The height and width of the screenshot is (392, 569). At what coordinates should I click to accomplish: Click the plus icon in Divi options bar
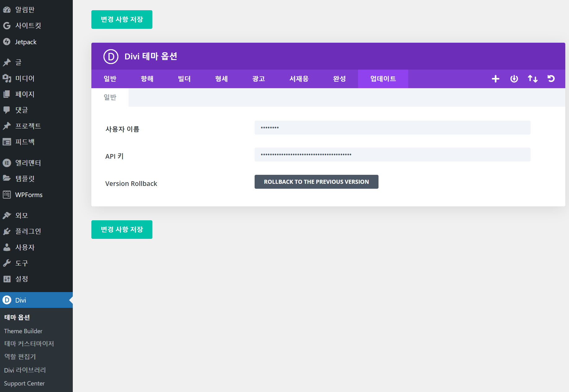tap(496, 79)
